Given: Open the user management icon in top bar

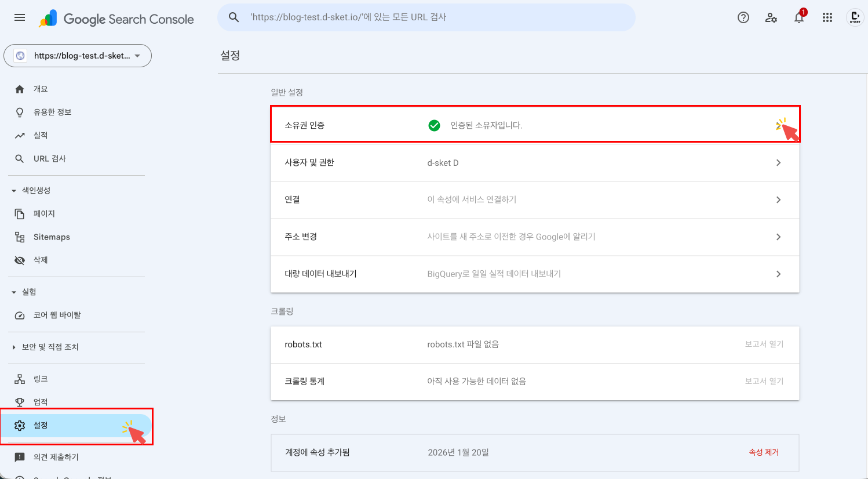Looking at the screenshot, I should 771,18.
